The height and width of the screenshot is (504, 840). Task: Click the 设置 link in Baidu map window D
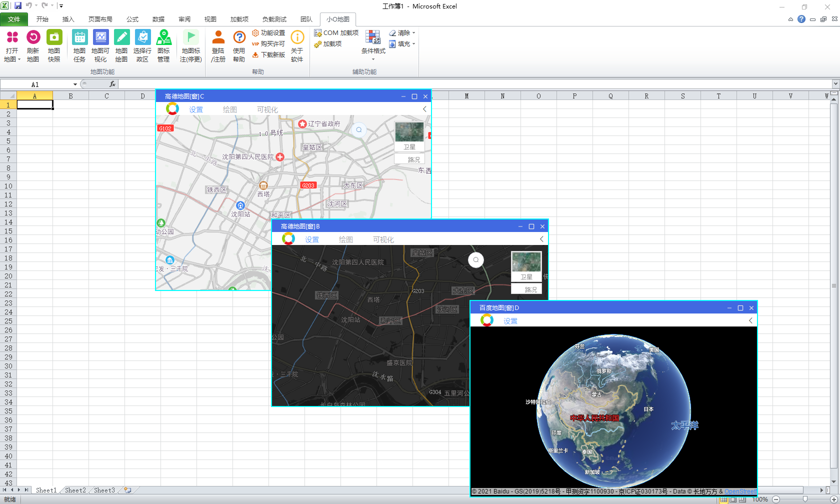[510, 321]
